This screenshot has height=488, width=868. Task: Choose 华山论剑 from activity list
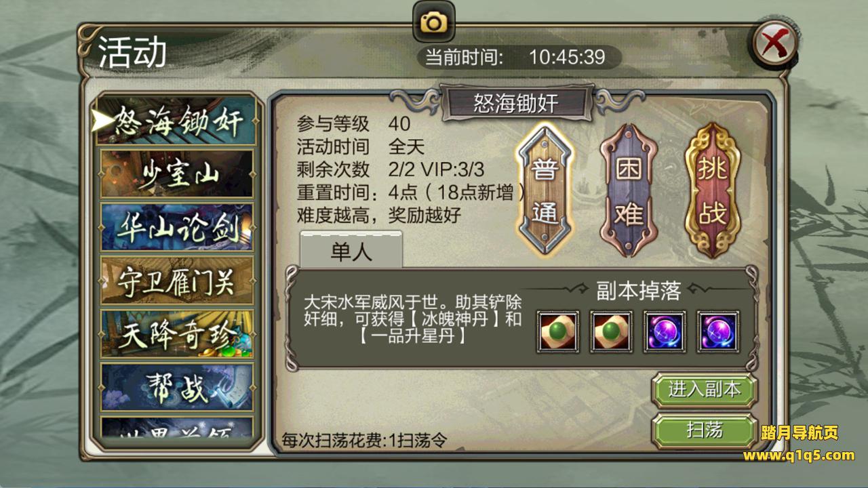(x=176, y=227)
